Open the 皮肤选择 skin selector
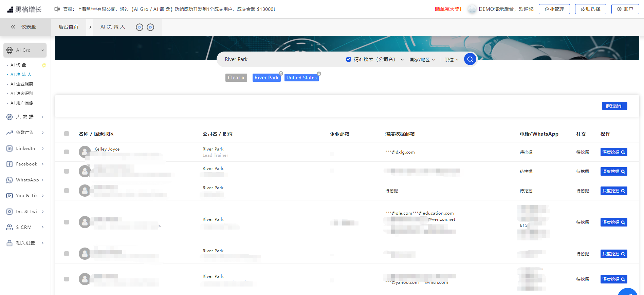Viewport: 644px width, 295px height. [x=590, y=9]
